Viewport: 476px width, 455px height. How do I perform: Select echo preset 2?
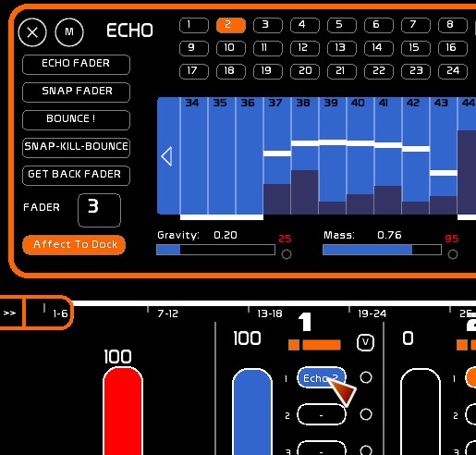point(231,25)
